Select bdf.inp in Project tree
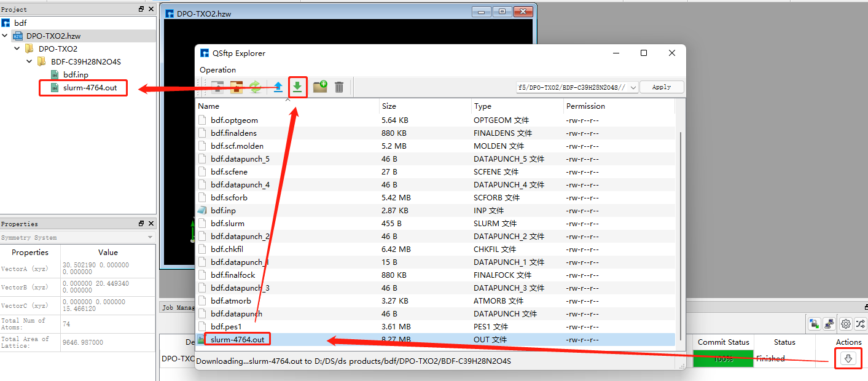This screenshot has height=381, width=868. click(76, 74)
